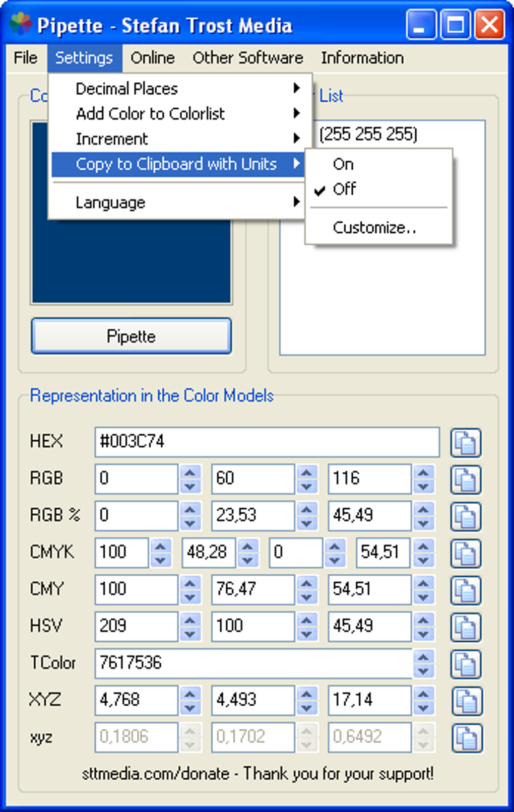The image size is (514, 812).
Task: Close the open Settings menu
Action: 84,58
